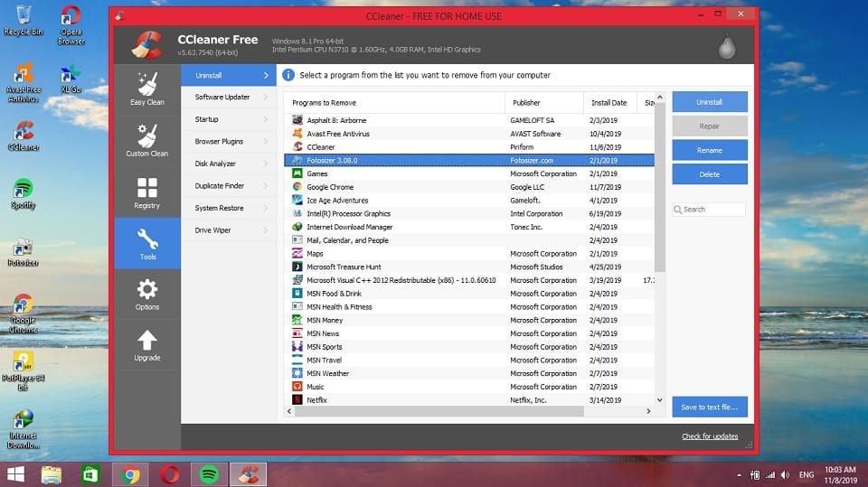This screenshot has width=868, height=487.
Task: Open File Explorer from taskbar
Action: coord(52,475)
